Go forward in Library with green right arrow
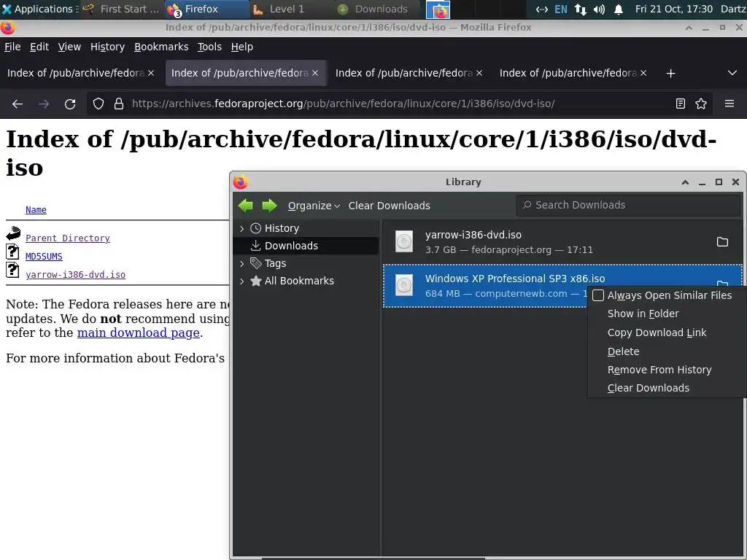This screenshot has width=747, height=560. (269, 206)
